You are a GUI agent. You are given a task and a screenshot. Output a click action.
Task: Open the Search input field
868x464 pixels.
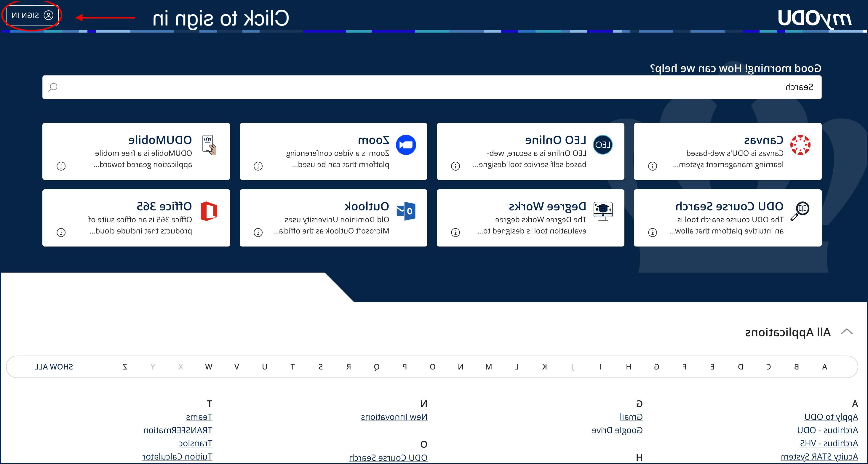click(434, 87)
